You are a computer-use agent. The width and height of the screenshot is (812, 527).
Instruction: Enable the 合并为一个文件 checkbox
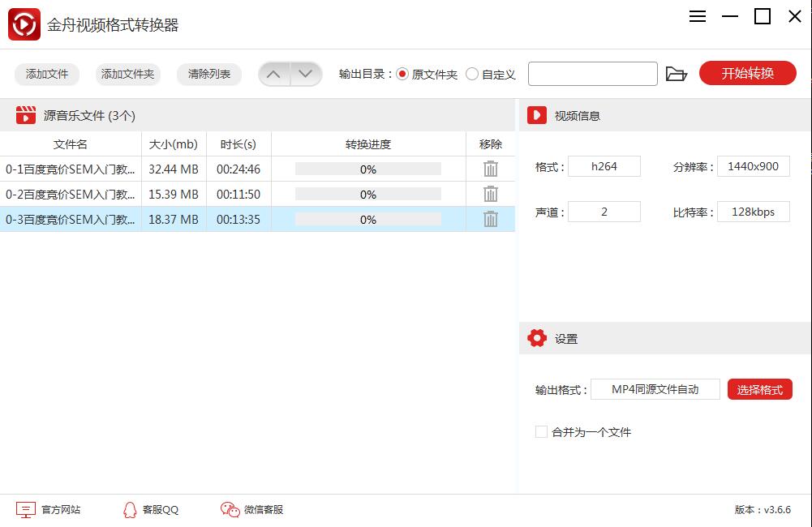pos(541,432)
